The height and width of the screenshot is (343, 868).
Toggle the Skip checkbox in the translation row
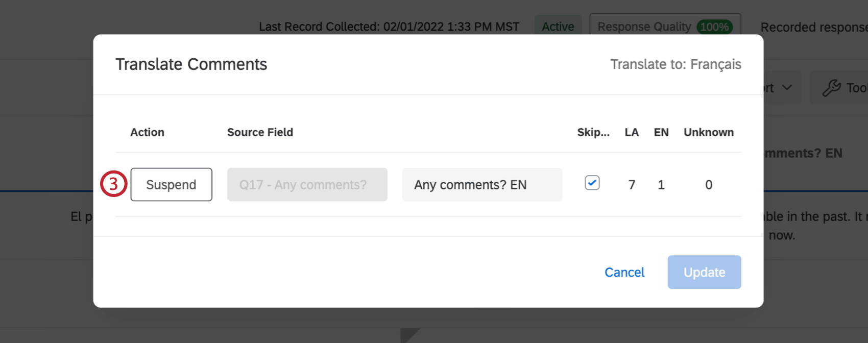592,183
